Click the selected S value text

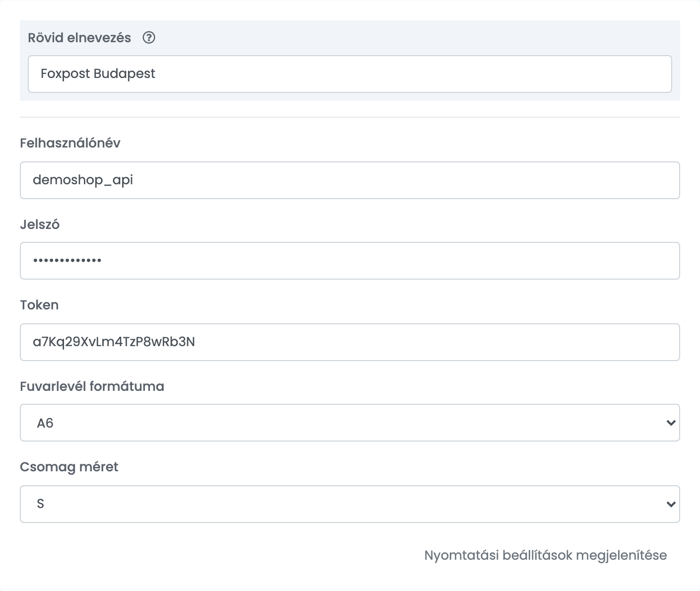click(x=41, y=504)
